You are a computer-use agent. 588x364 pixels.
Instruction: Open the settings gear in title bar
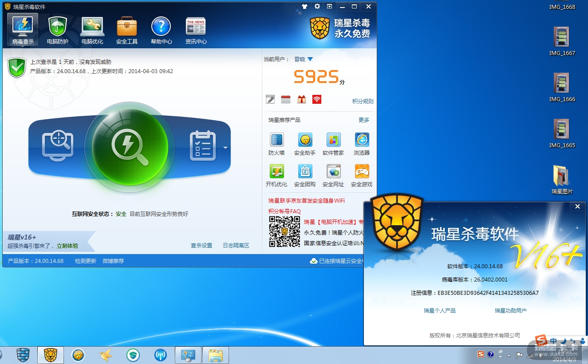pyautogui.click(x=317, y=7)
